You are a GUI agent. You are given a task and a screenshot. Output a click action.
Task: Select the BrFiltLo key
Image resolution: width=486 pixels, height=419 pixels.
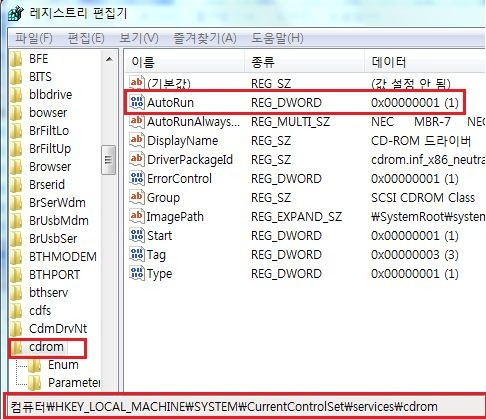pos(49,131)
